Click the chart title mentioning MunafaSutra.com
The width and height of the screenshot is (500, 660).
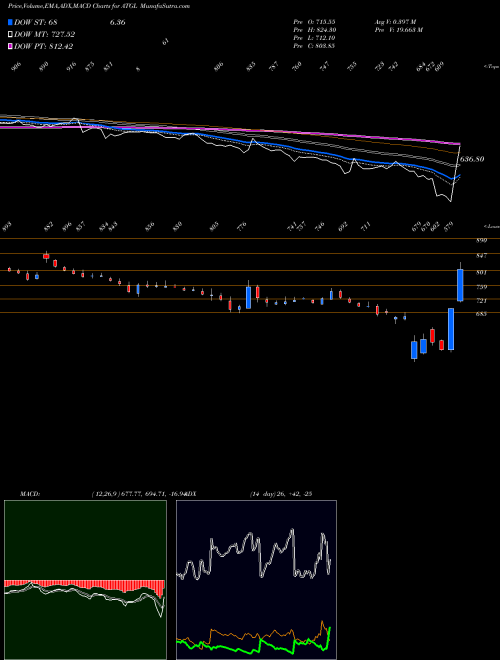tap(99, 6)
